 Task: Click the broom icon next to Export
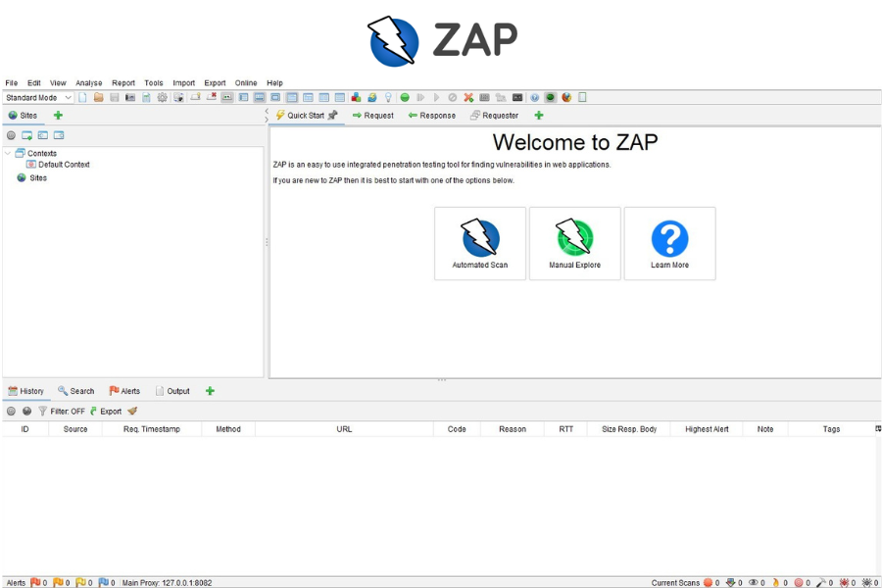132,411
